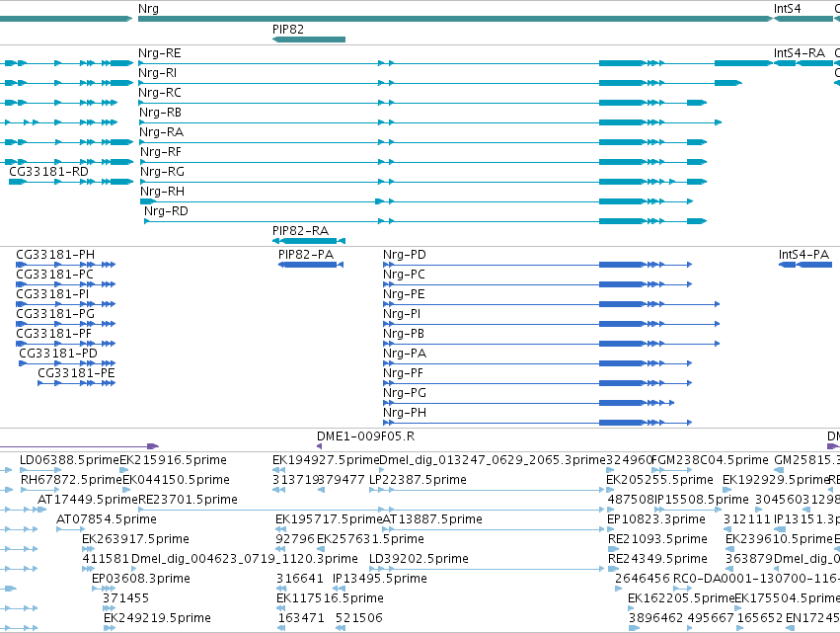Select transcript Nrg-RA label
The height and width of the screenshot is (633, 840).
click(161, 132)
